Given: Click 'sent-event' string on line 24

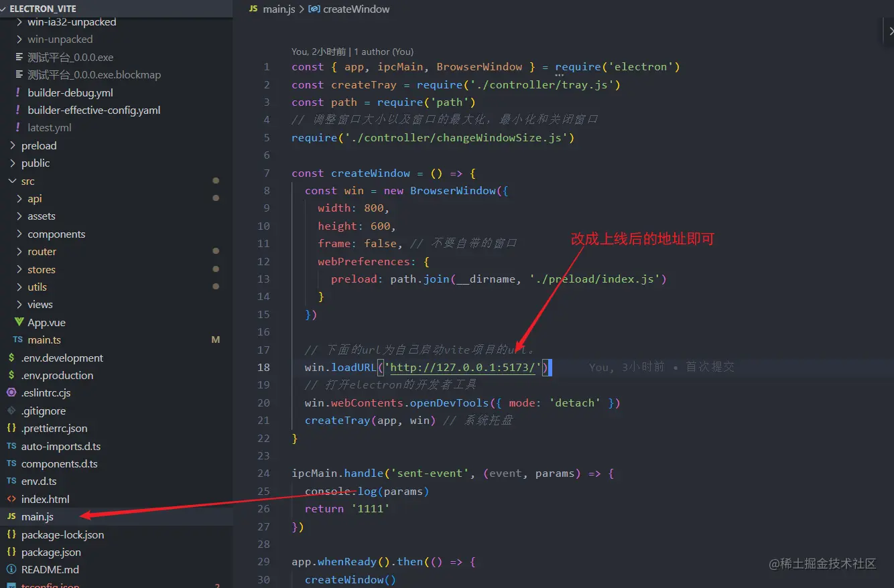Looking at the screenshot, I should [x=430, y=473].
